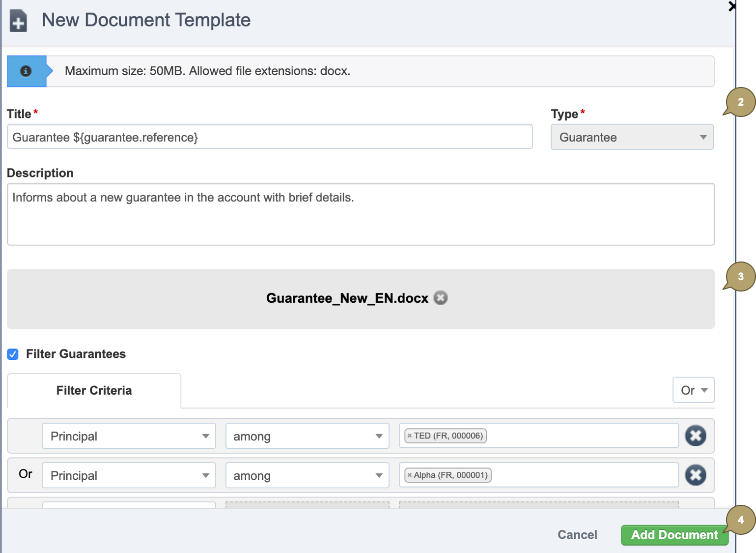This screenshot has width=756, height=553.
Task: Remove the Guarantee_New_EN.docx file
Action: tap(441, 298)
